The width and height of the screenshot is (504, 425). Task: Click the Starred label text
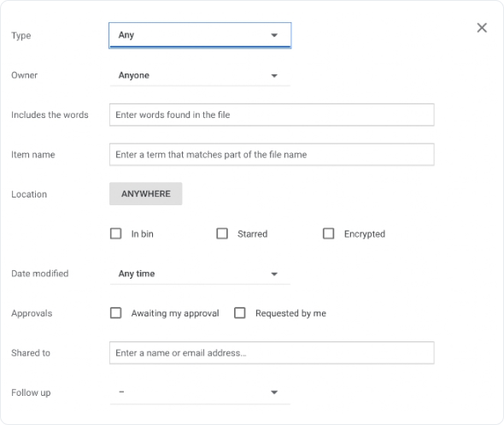(252, 234)
